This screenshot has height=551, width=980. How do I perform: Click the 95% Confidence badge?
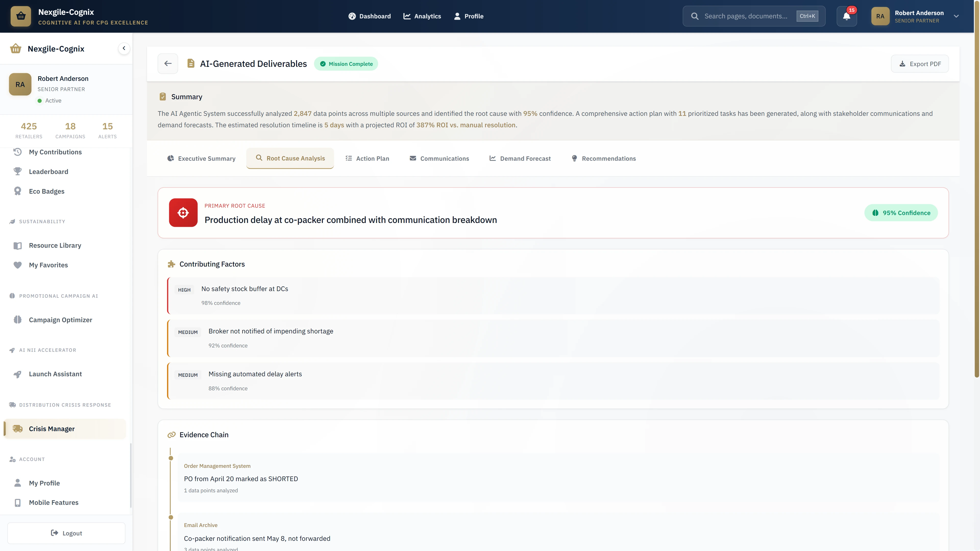click(901, 212)
